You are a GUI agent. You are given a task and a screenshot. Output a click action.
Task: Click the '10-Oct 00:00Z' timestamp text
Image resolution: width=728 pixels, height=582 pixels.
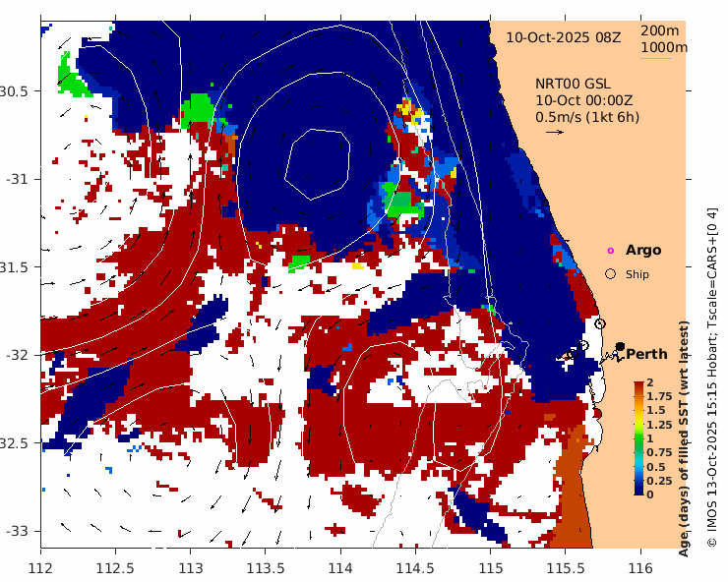pyautogui.click(x=584, y=100)
